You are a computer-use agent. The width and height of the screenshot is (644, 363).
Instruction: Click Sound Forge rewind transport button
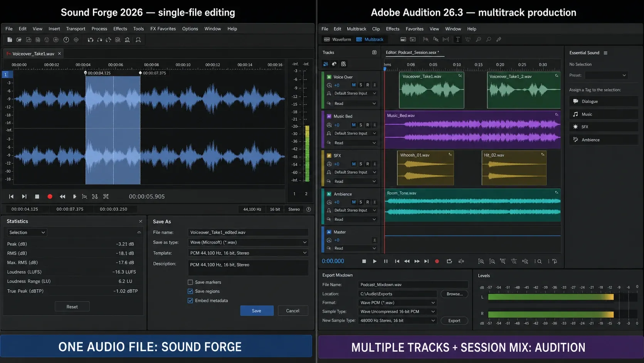tap(62, 196)
